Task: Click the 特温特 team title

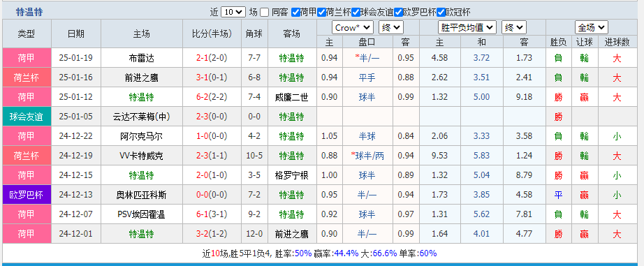Action: click(29, 12)
